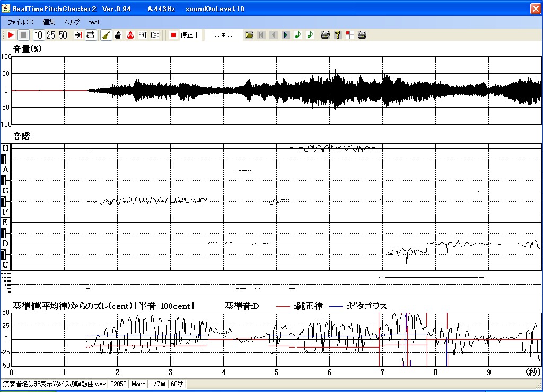This screenshot has height=392, width=543.
Task: Click the 22050 sample rate status cell
Action: click(x=118, y=384)
